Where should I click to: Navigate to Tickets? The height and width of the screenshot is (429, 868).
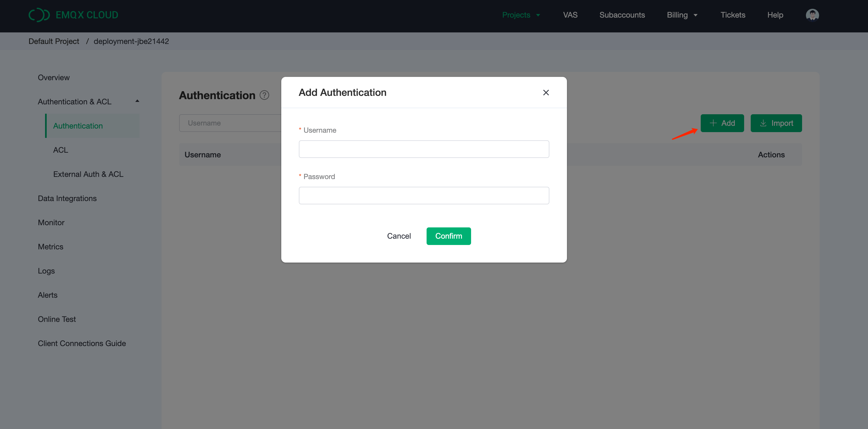(x=733, y=15)
